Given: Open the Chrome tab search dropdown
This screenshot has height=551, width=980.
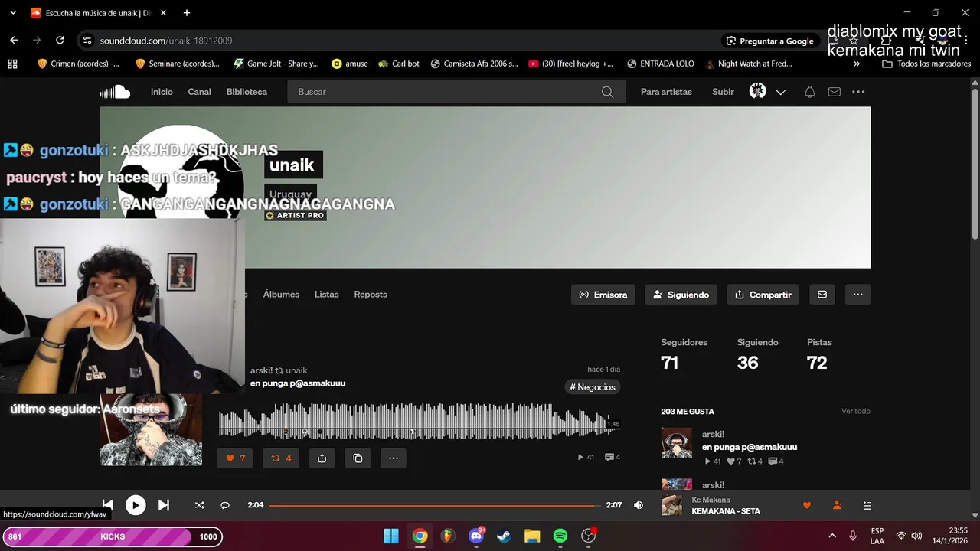Looking at the screenshot, I should tap(12, 13).
